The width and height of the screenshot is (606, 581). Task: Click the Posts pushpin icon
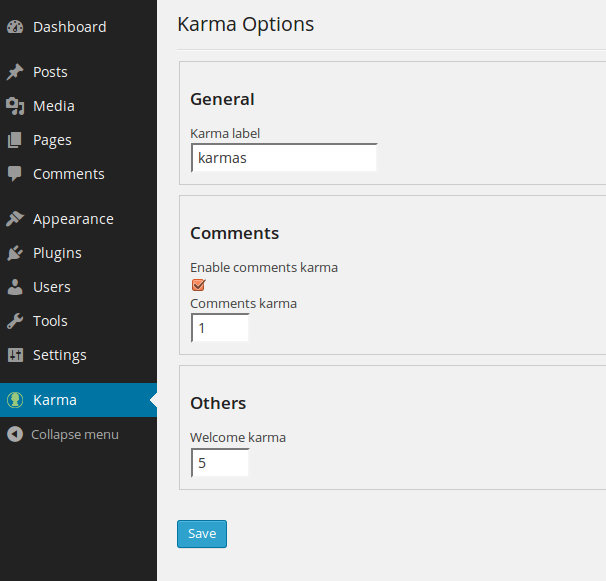tap(15, 72)
